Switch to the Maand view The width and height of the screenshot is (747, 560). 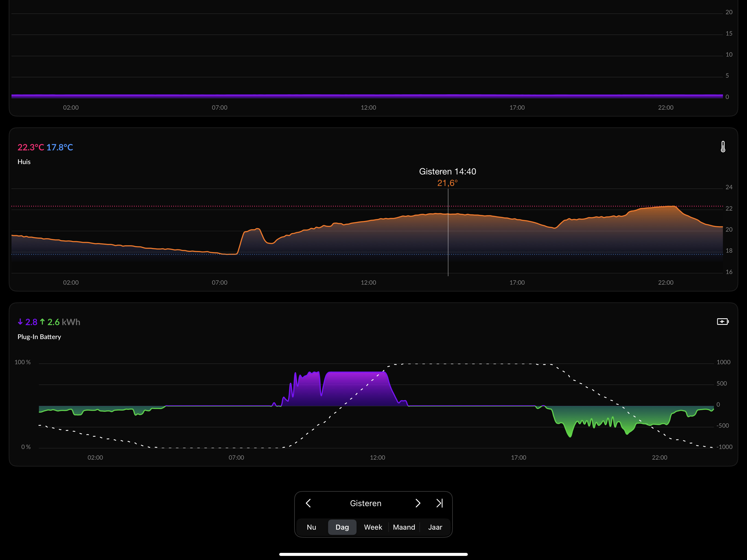[x=404, y=527]
